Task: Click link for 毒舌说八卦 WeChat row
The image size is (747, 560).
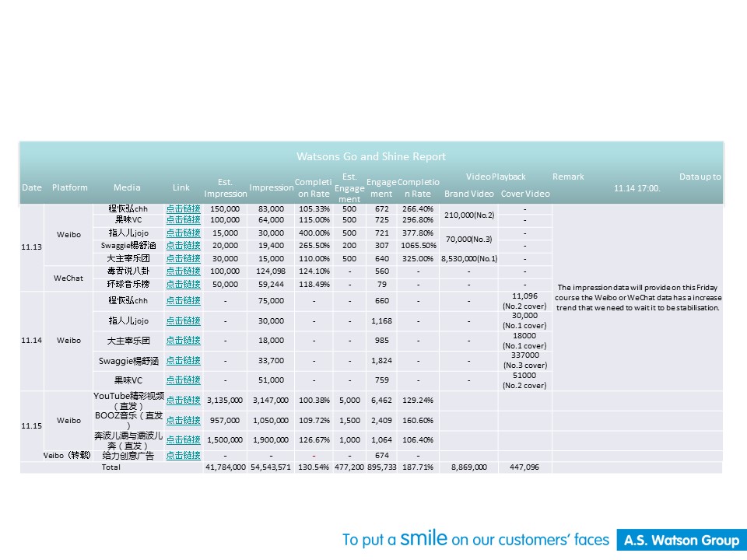Action: coord(183,271)
